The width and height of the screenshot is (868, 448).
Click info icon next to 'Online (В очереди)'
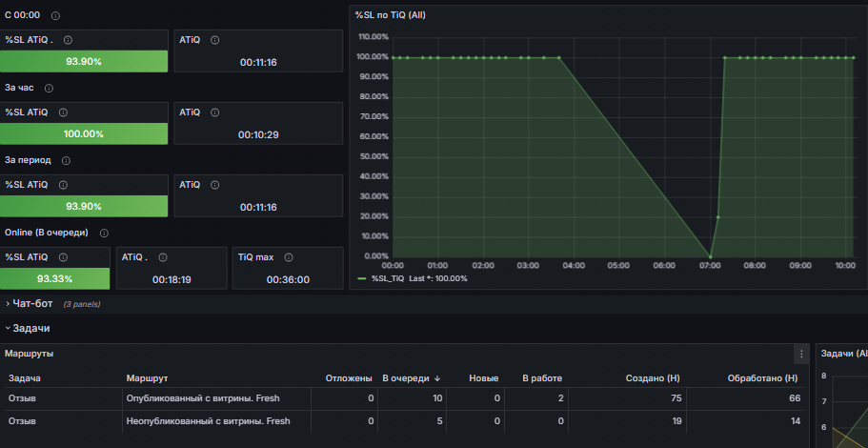point(104,233)
